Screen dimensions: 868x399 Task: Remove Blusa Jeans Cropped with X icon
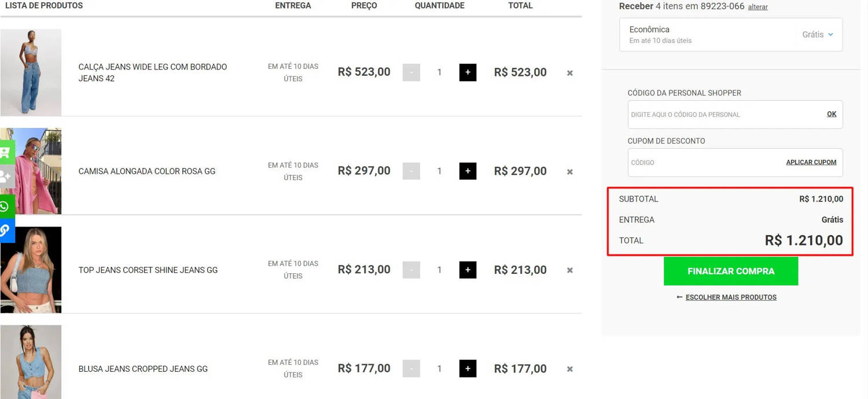click(570, 369)
